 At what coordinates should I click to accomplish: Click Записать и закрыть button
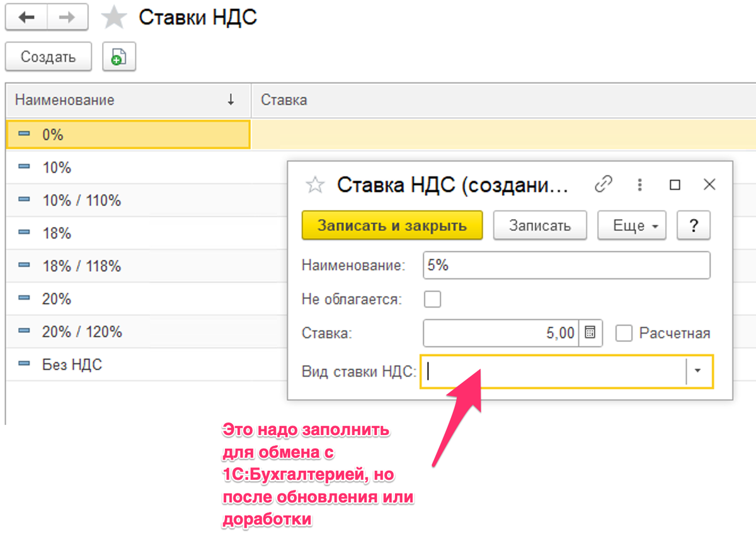point(392,225)
